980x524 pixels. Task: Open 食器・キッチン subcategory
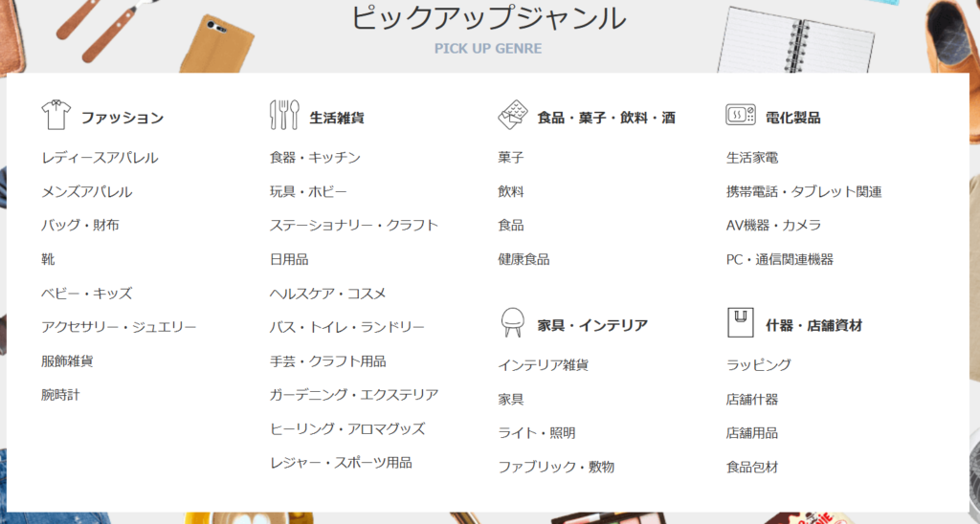(x=315, y=158)
